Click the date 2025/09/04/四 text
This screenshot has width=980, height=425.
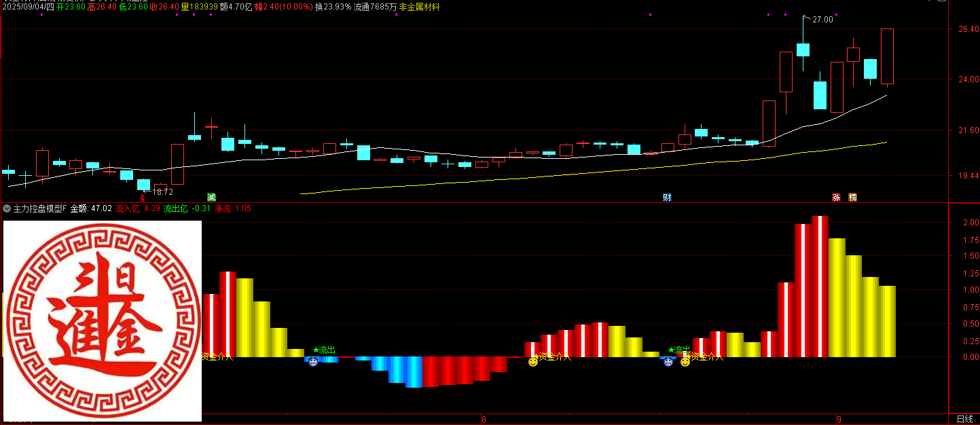pyautogui.click(x=28, y=7)
